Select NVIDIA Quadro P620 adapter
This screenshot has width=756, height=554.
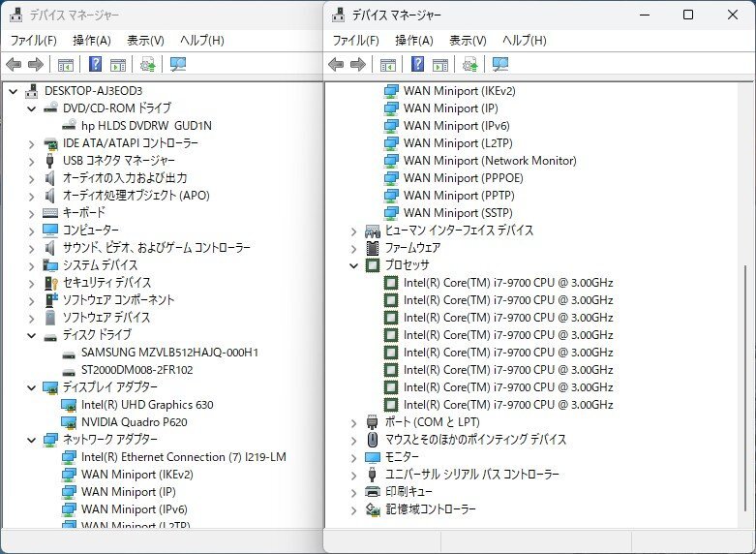[x=134, y=421]
